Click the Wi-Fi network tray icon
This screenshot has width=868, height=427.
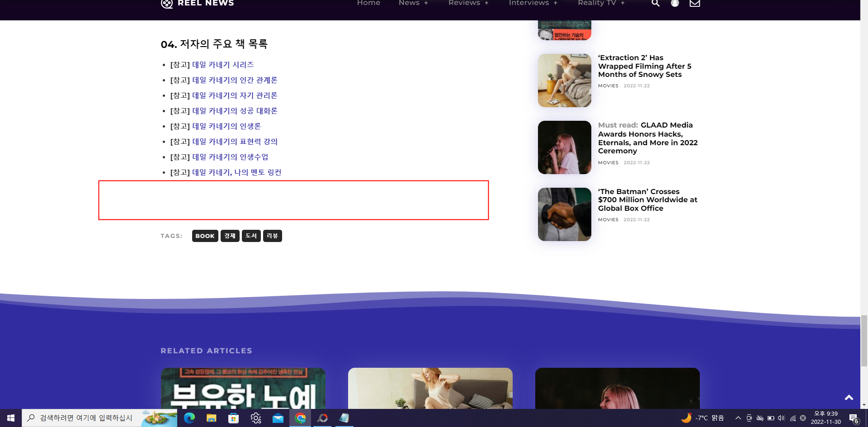tap(793, 418)
